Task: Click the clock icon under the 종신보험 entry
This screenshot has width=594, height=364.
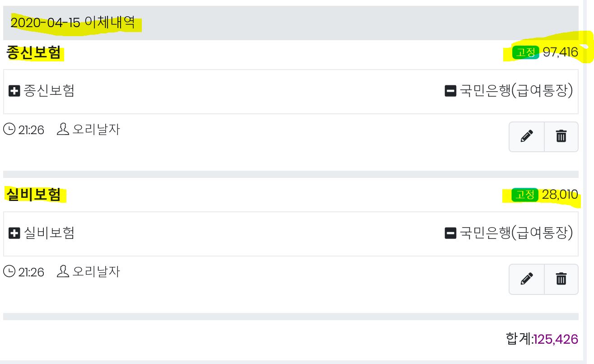Action: tap(9, 130)
